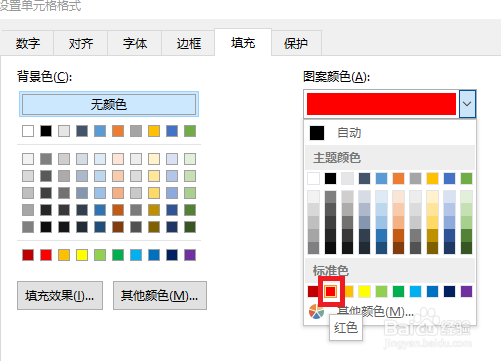
Task: Pick dark red under 标准色 in dropdown
Action: [x=313, y=291]
